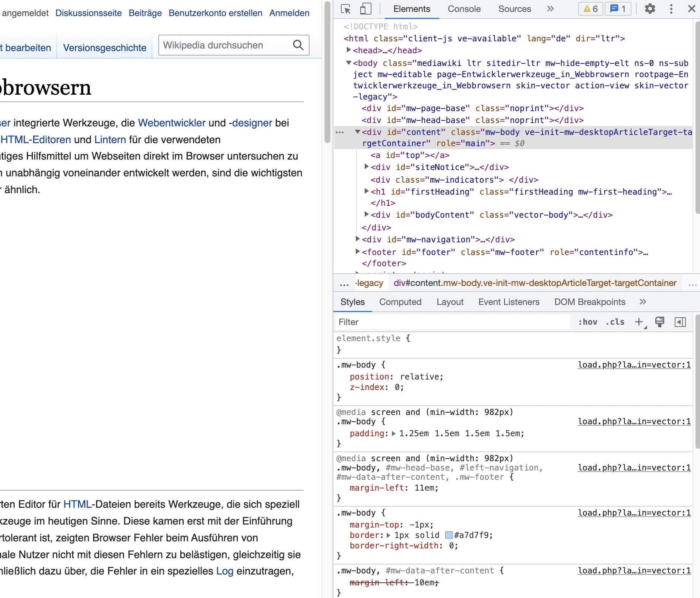
Task: Open the DevTools three-dot menu
Action: click(671, 9)
